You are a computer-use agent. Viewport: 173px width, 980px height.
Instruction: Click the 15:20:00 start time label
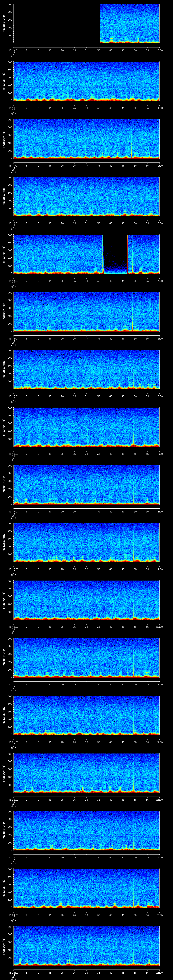tap(13, 684)
